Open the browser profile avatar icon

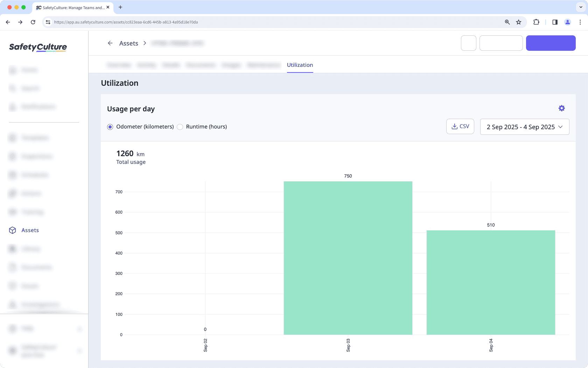(x=567, y=22)
